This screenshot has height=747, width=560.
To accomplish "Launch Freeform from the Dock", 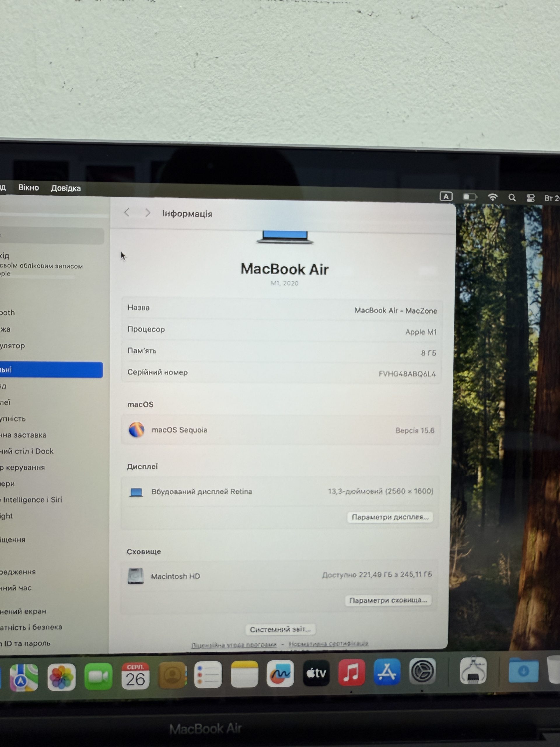I will click(280, 673).
